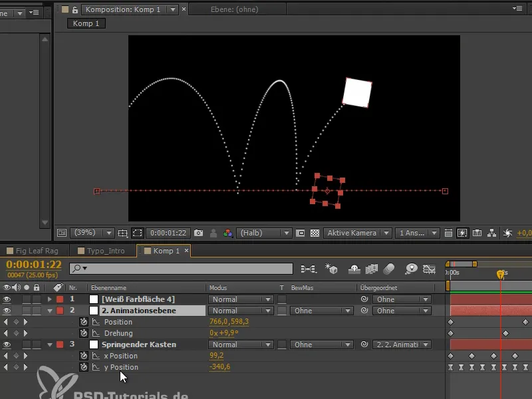Open the composition mini-flowchart in timeline
Screen dimensions: 532x399
tap(309, 269)
